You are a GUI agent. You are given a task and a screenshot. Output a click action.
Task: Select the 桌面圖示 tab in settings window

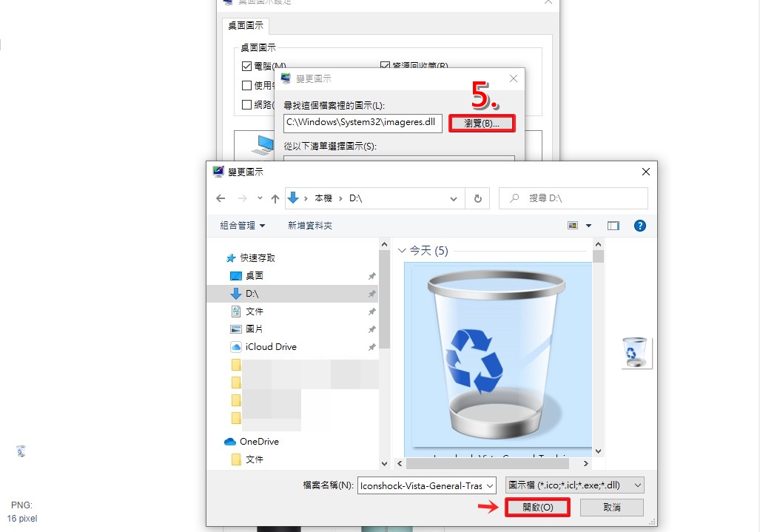point(246,26)
